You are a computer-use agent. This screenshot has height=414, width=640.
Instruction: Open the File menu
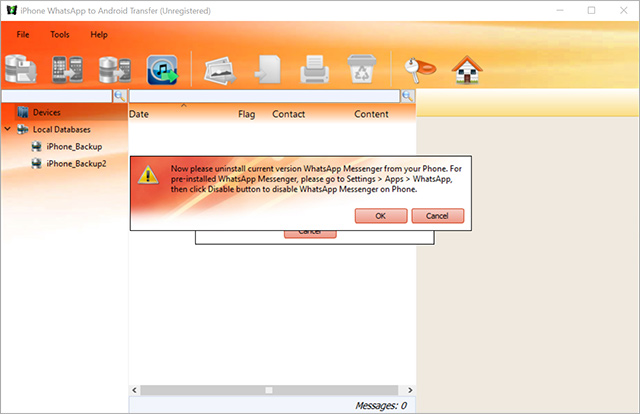coord(23,34)
